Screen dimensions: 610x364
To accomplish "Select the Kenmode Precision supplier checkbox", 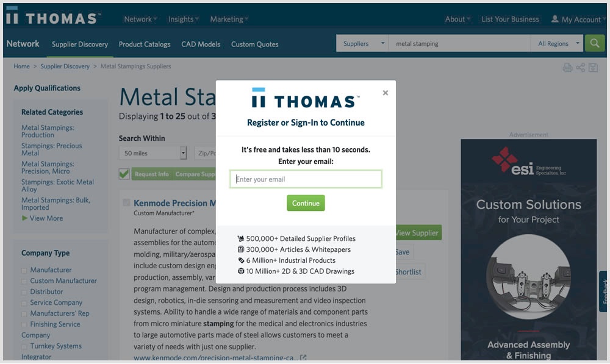I will (126, 203).
